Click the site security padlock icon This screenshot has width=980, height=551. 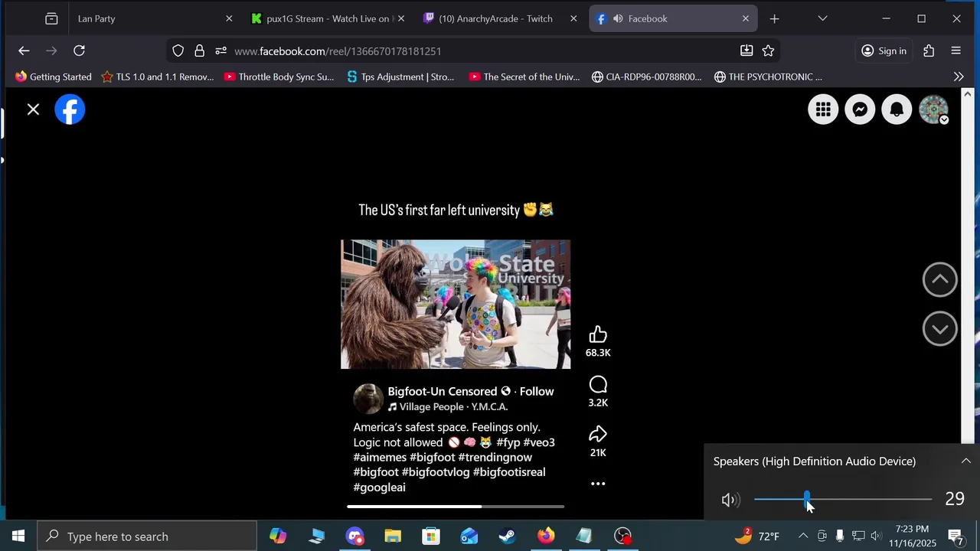pos(199,51)
